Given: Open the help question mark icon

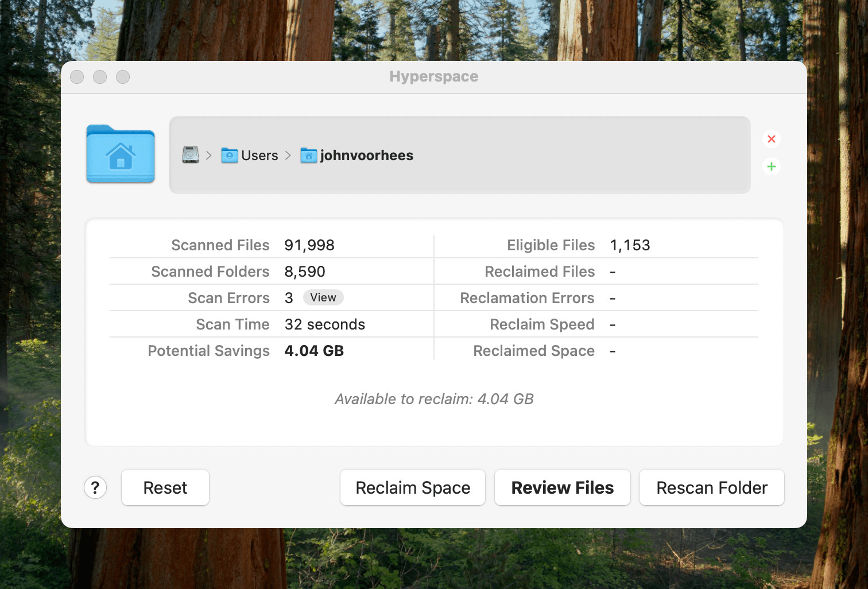Looking at the screenshot, I should 95,487.
